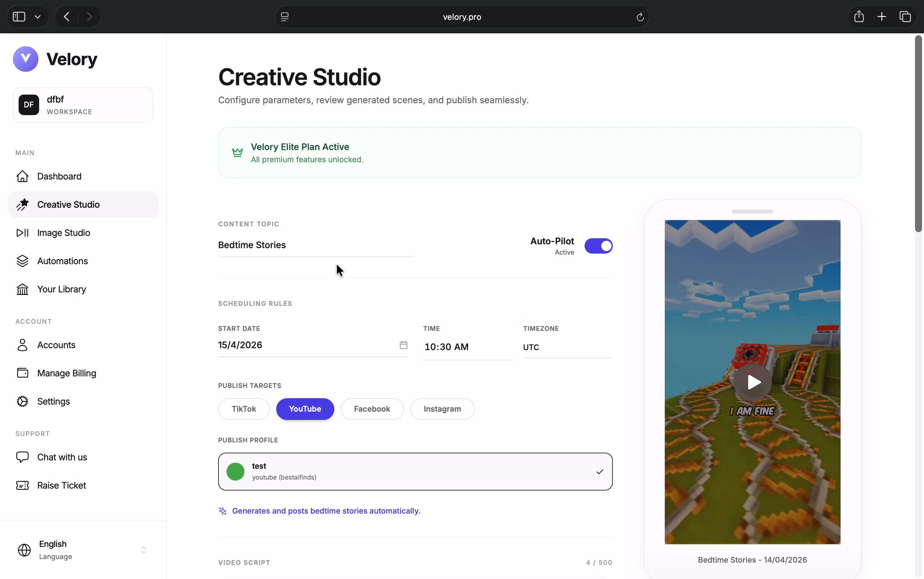
Task: Go back with the browser back arrow
Action: (x=67, y=17)
